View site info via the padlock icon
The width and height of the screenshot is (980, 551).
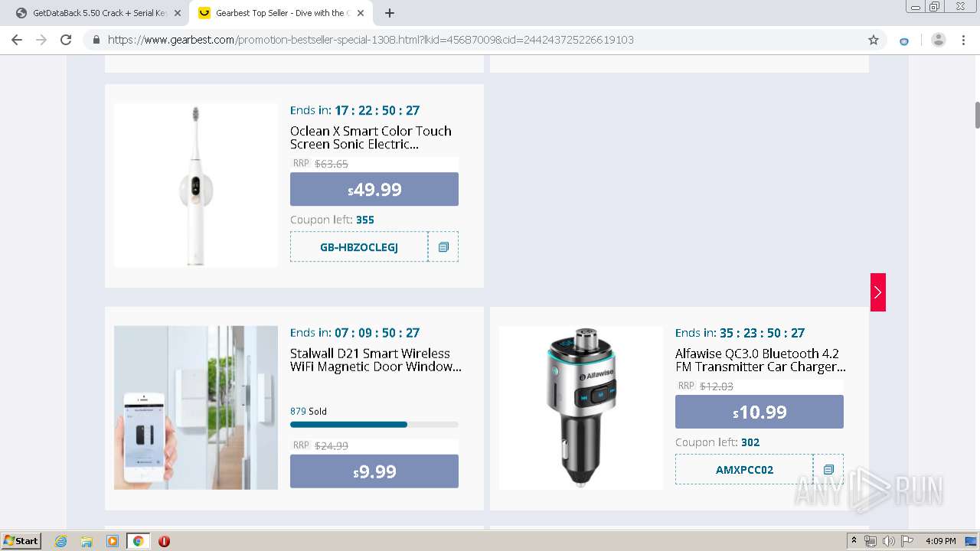[96, 40]
